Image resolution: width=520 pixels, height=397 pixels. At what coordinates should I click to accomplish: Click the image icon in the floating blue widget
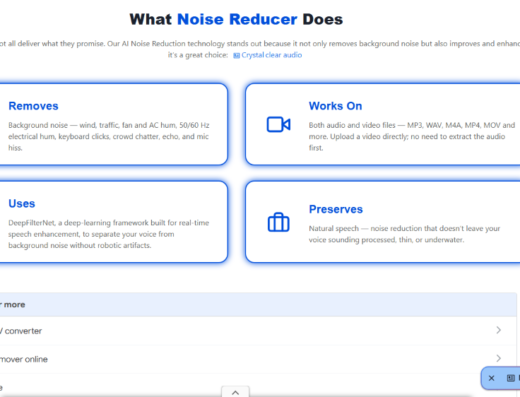[x=511, y=378]
